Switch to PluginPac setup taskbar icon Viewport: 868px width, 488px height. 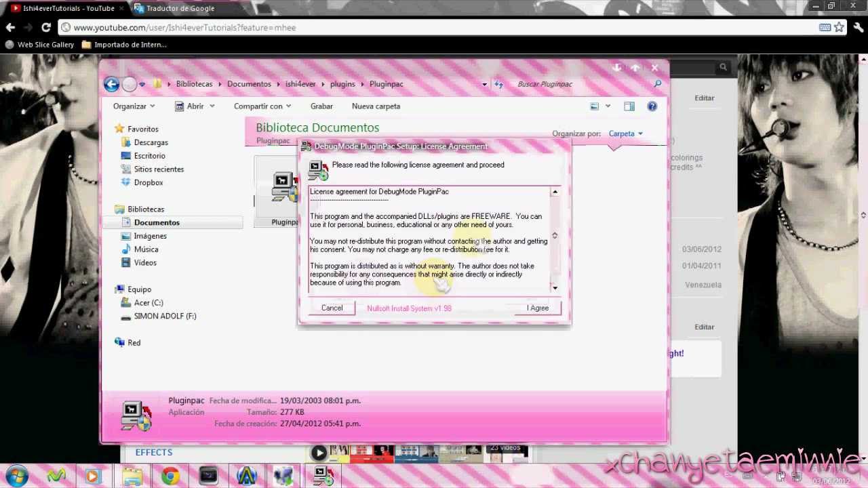[x=323, y=476]
